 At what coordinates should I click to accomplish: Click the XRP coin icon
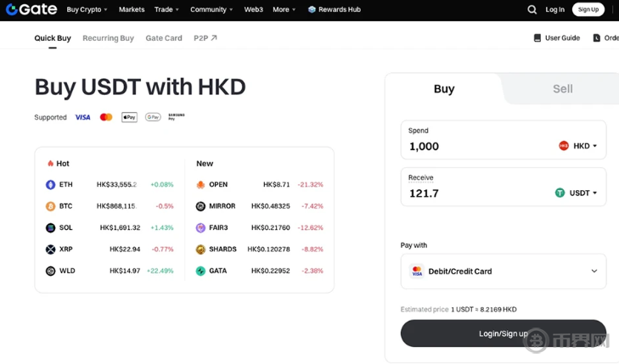pos(50,249)
